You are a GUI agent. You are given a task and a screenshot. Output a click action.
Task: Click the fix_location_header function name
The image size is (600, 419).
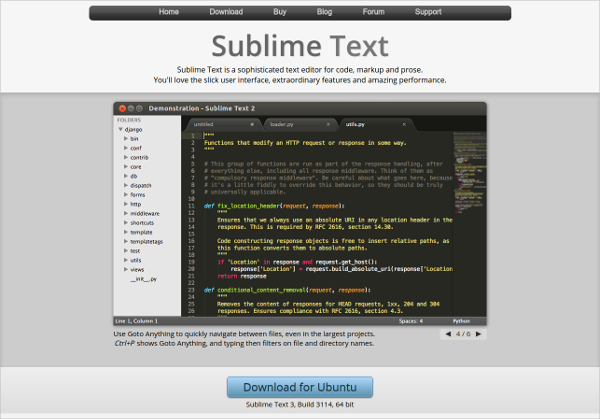249,206
